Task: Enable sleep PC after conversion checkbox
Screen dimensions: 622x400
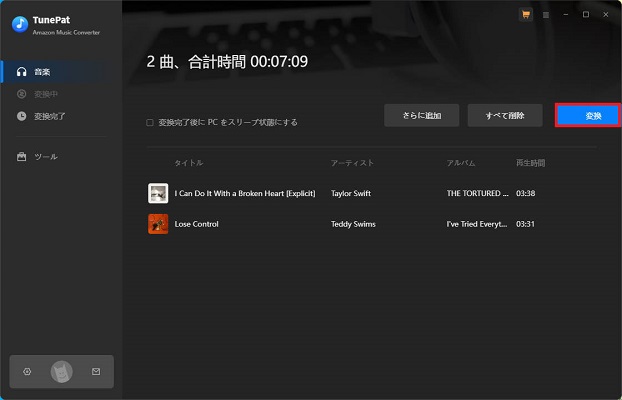Action: (x=150, y=123)
